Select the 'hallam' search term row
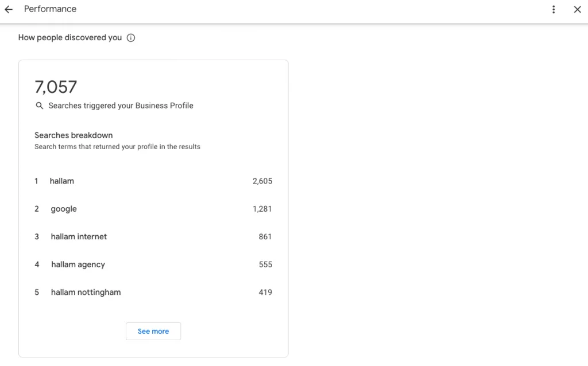Viewport: 588px width, 366px height. [62, 181]
